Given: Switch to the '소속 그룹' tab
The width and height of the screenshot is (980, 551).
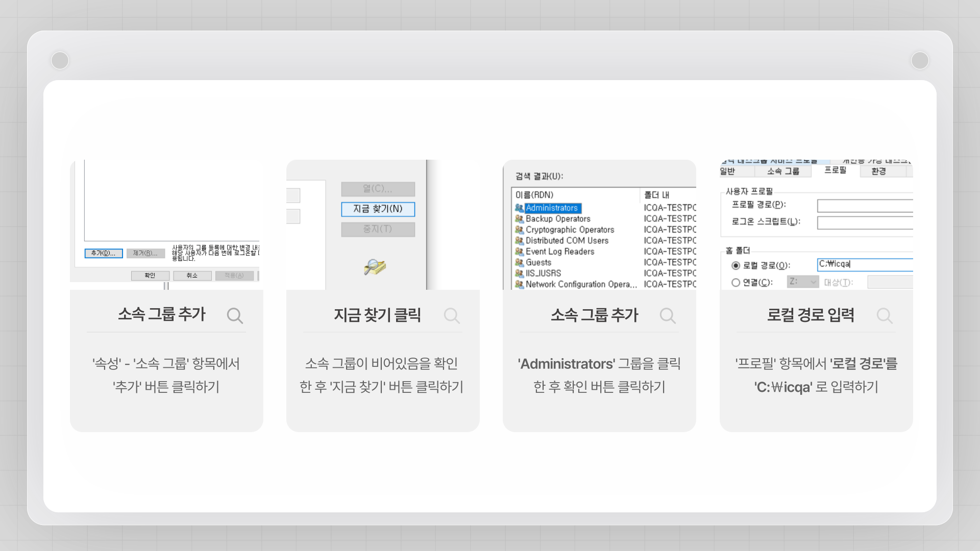Looking at the screenshot, I should tap(783, 171).
